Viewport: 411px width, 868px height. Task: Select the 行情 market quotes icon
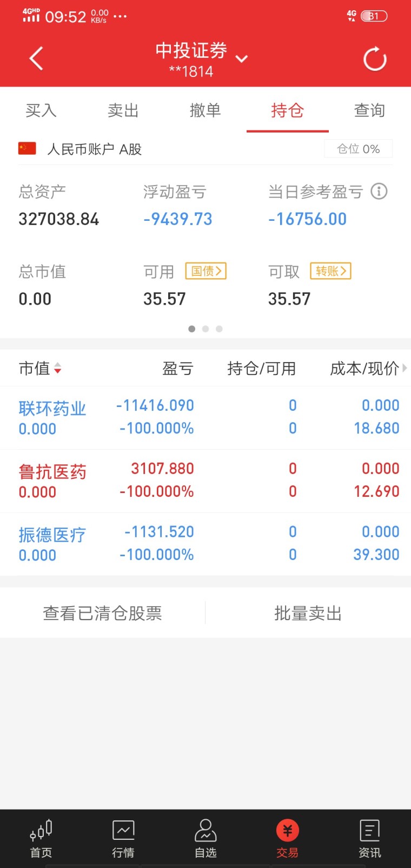pyautogui.click(x=123, y=836)
